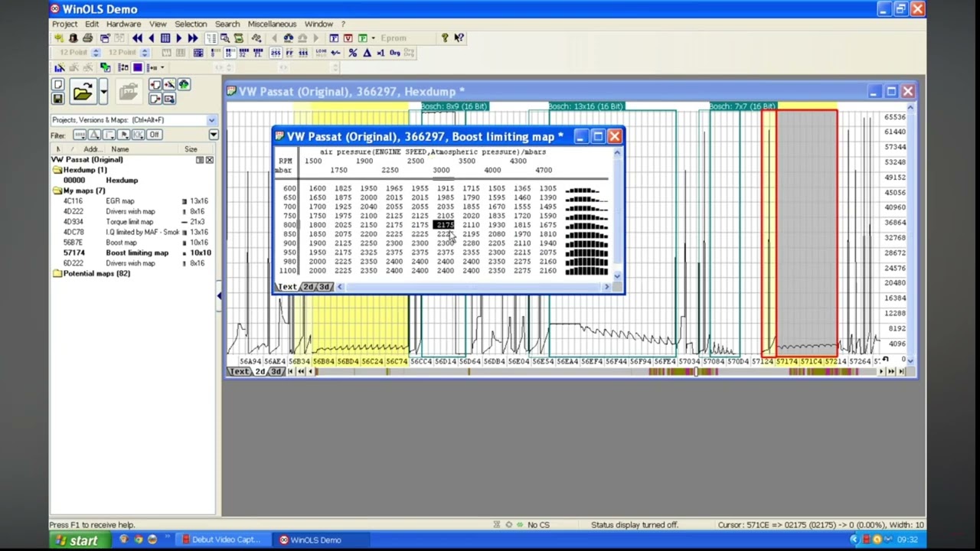
Task: Click the plus/minus sign toolbar icon
Action: pyautogui.click(x=335, y=53)
